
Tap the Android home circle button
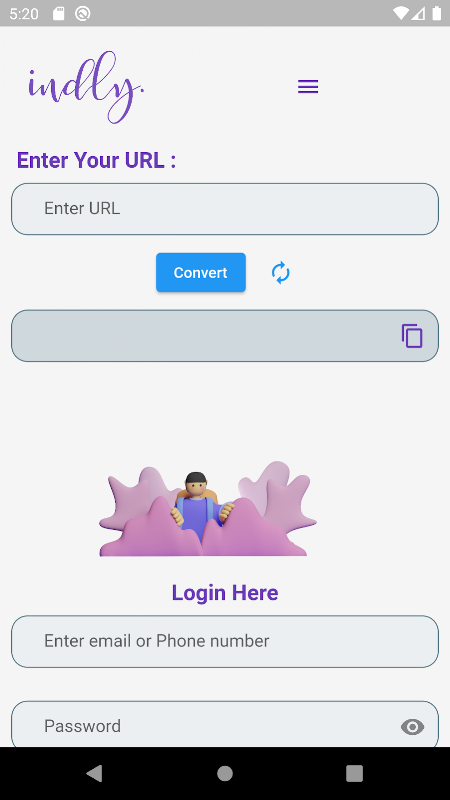224,773
